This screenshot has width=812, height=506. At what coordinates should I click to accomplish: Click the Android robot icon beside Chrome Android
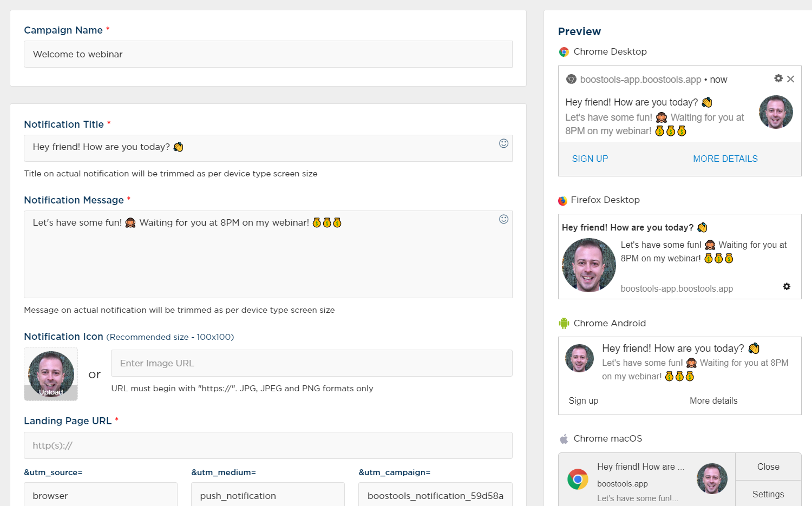coord(564,323)
